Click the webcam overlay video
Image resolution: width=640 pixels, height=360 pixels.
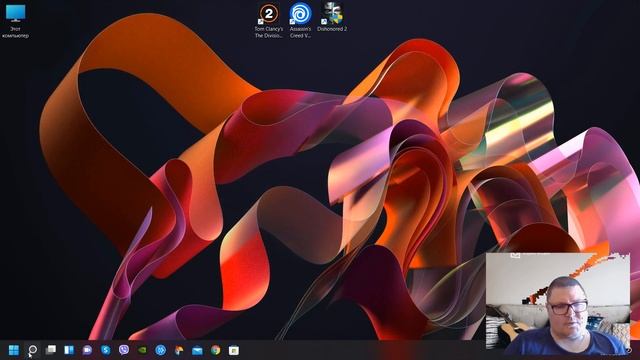coord(558,304)
